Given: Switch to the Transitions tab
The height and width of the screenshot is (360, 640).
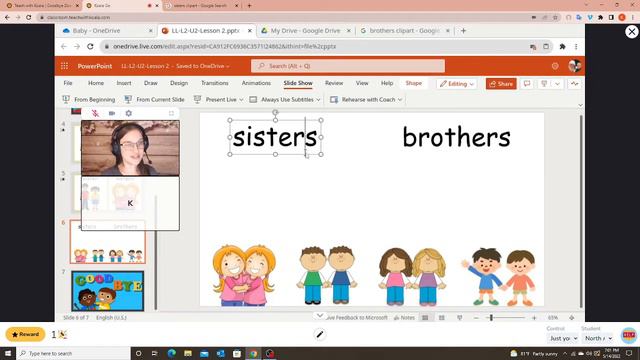Looking at the screenshot, I should coord(215,83).
